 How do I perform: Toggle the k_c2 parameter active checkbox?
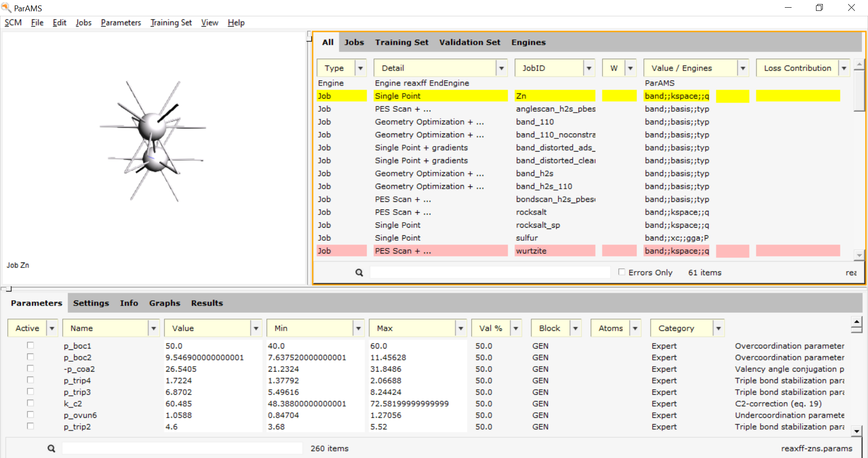pyautogui.click(x=30, y=403)
